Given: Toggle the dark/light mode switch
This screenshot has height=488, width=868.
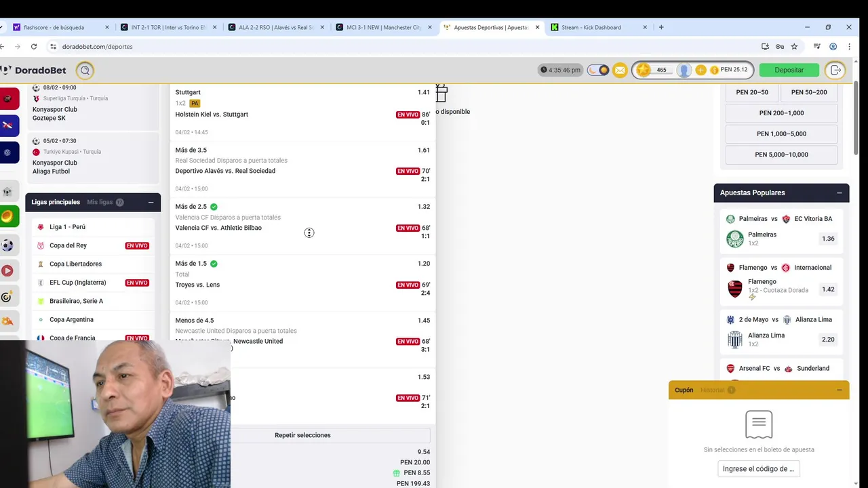Looking at the screenshot, I should [x=598, y=70].
